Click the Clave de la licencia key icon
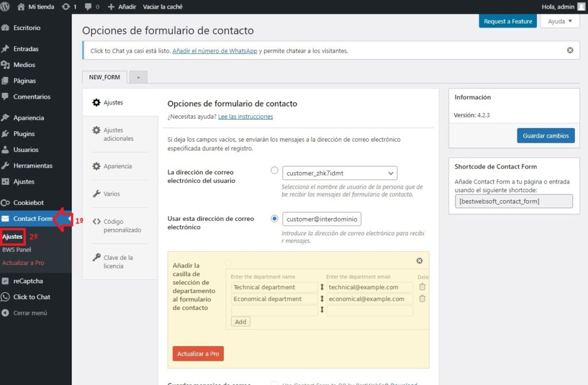Screen dimensions: 588x385 coord(96,257)
